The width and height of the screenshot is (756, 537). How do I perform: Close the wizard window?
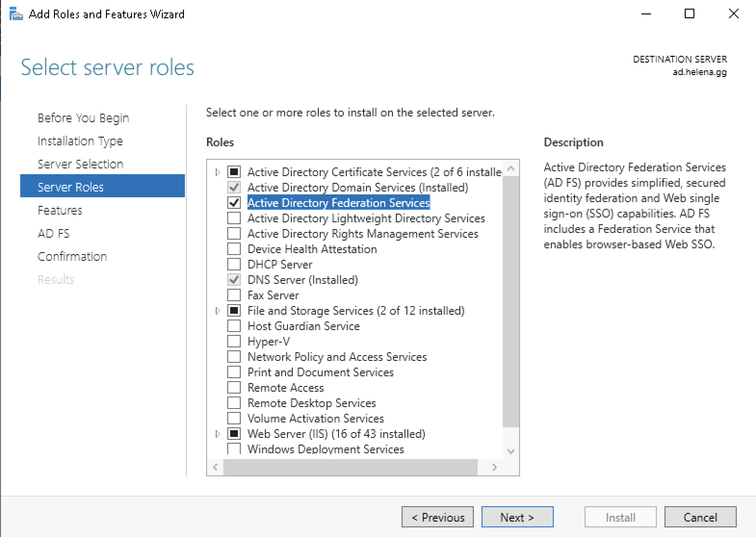[733, 14]
